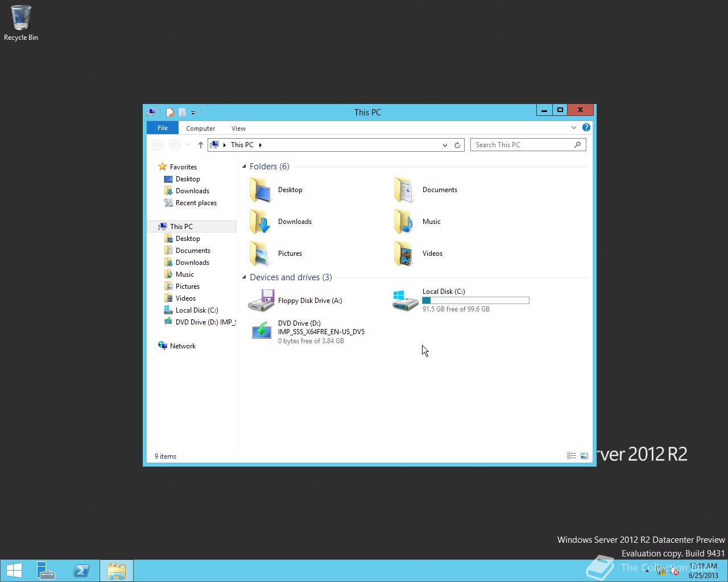Select Downloads under This PC tree
Screen dimensions: 728x582
[187, 262]
